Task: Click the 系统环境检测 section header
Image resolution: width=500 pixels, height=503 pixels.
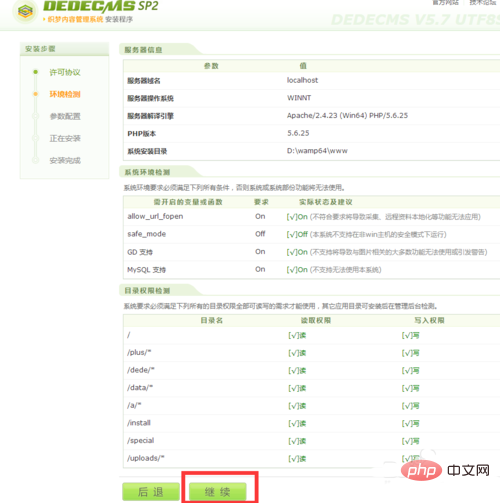Action: click(147, 172)
